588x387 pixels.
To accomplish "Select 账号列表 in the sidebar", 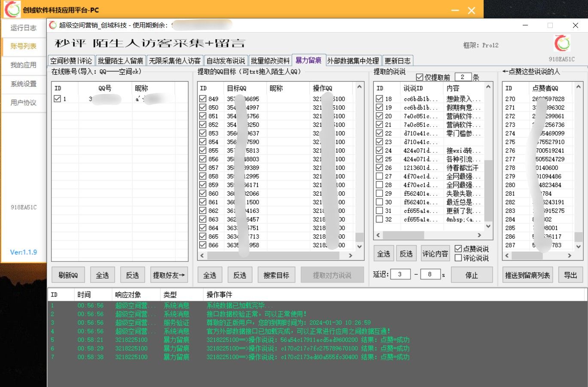I will (24, 46).
